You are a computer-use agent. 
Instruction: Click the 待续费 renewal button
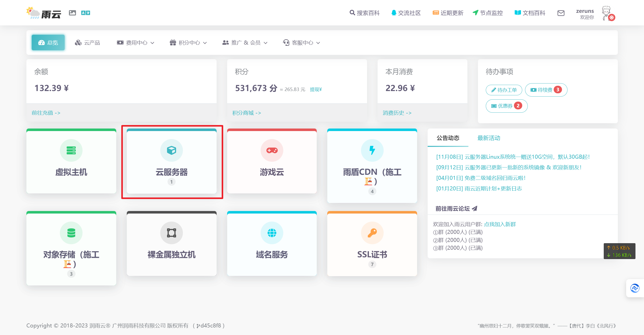(x=546, y=90)
